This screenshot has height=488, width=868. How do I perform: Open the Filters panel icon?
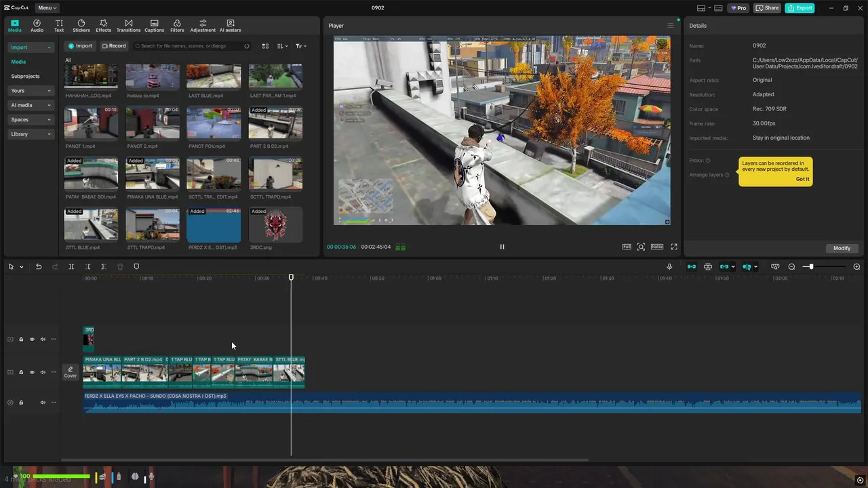(x=177, y=26)
